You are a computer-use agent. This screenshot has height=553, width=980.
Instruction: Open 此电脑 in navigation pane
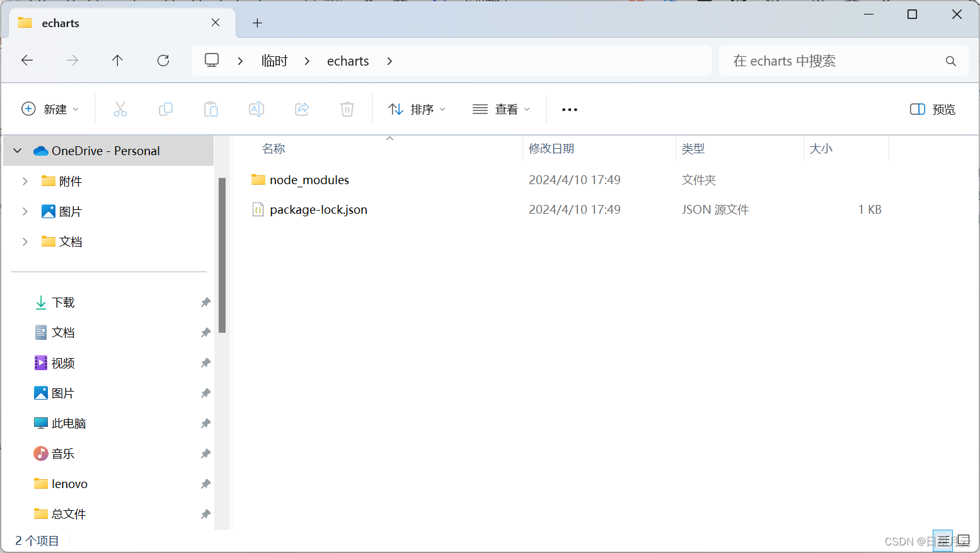(69, 423)
